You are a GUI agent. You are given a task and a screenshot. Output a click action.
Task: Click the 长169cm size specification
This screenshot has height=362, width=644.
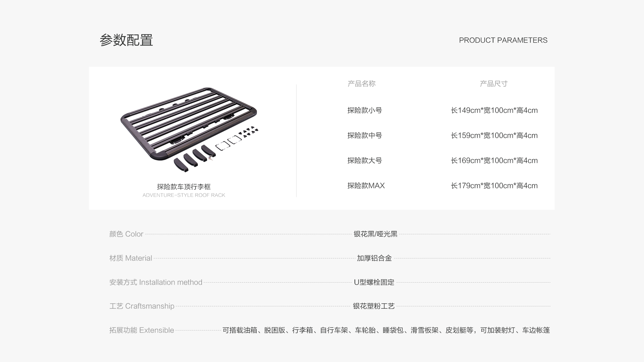(494, 161)
